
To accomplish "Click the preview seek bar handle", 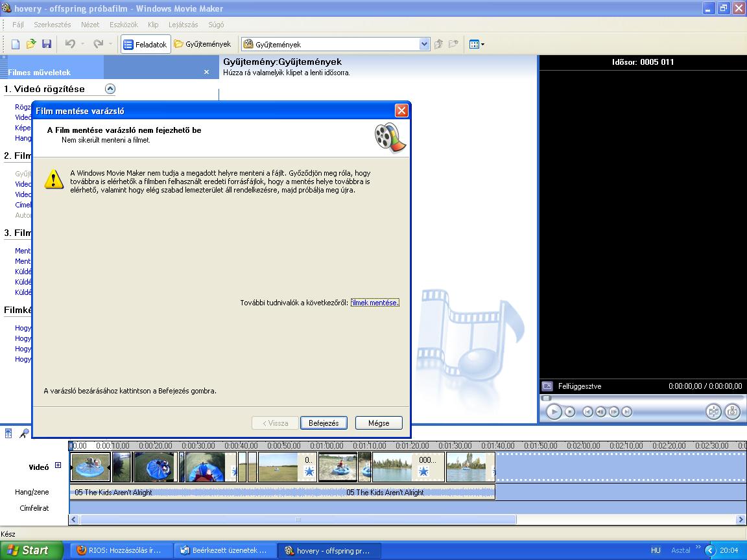I will pos(547,398).
